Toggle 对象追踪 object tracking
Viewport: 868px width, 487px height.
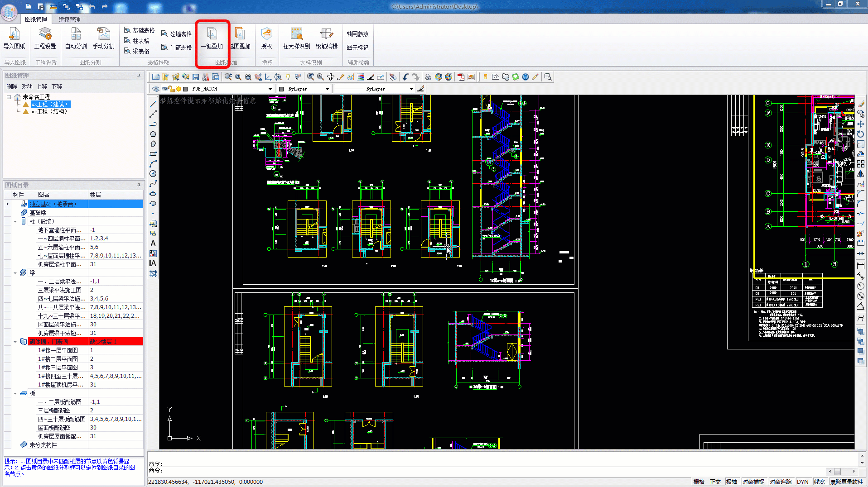point(781,482)
